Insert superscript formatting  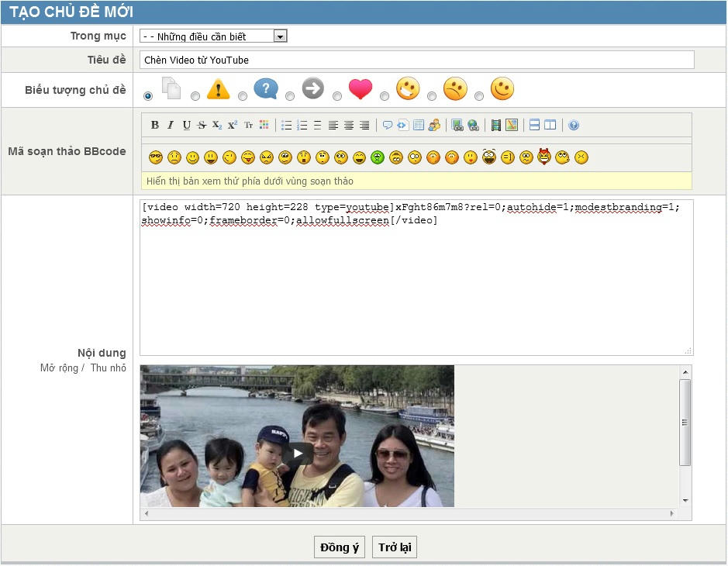233,125
